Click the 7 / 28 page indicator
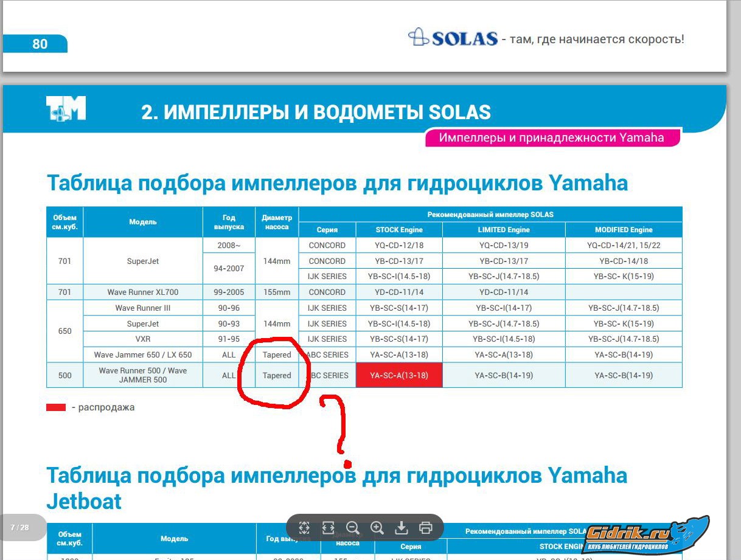Image resolution: width=741 pixels, height=560 pixels. [19, 527]
